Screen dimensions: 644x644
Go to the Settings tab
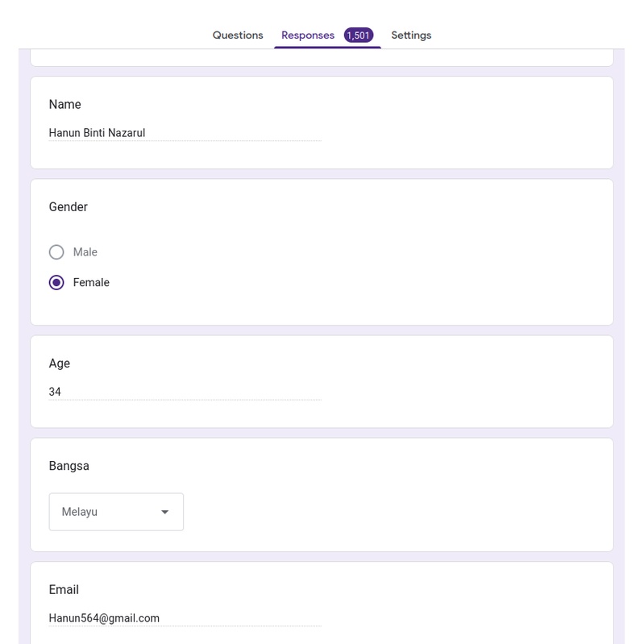click(x=411, y=35)
